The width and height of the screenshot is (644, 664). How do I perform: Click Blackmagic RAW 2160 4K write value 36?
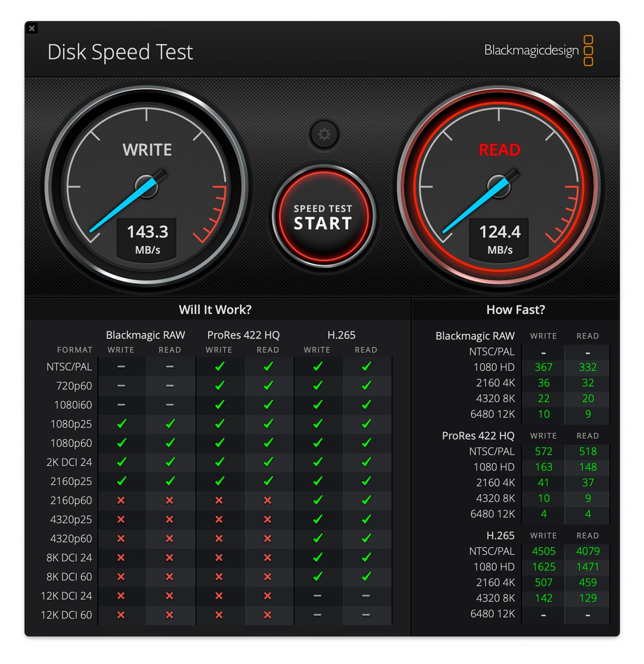(543, 383)
